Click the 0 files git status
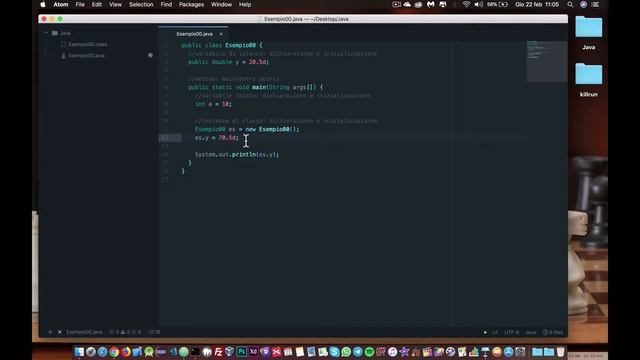This screenshot has width=640, height=360. [x=553, y=332]
